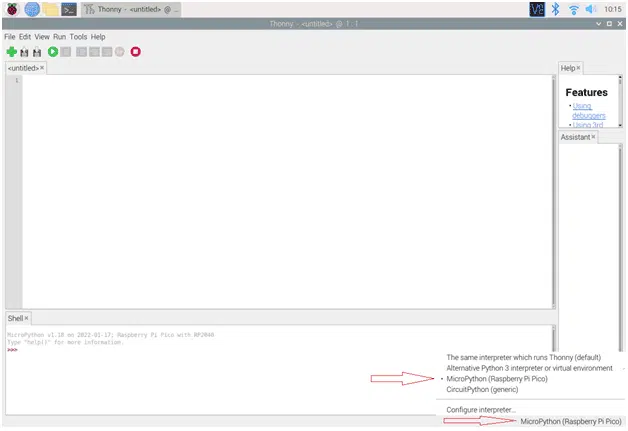
Task: Click the Step over toolbar icon
Action: click(x=82, y=52)
